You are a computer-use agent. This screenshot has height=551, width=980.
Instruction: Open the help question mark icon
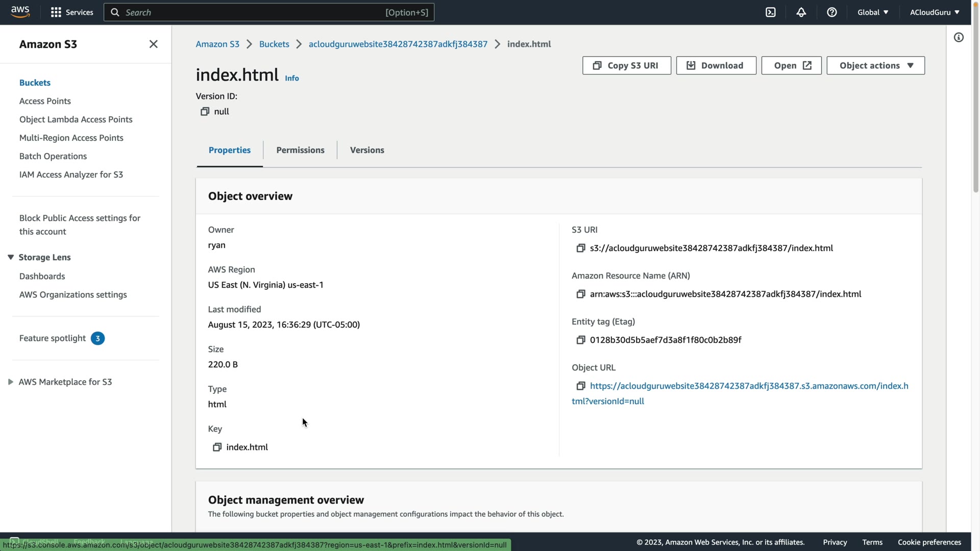[831, 12]
